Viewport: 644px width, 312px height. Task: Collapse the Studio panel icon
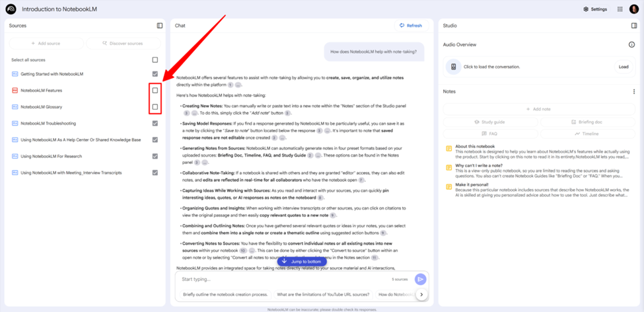click(634, 26)
